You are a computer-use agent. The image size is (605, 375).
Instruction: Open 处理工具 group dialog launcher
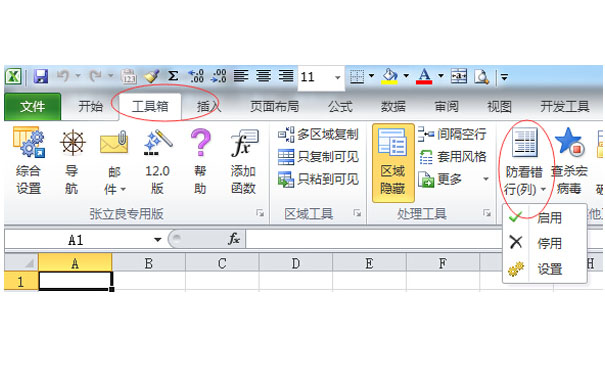487,213
